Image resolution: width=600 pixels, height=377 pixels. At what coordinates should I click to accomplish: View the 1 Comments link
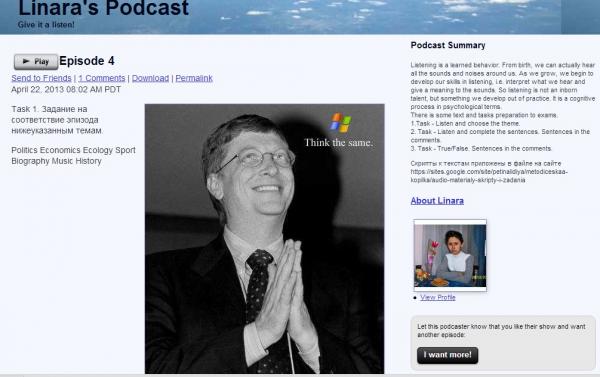point(102,78)
